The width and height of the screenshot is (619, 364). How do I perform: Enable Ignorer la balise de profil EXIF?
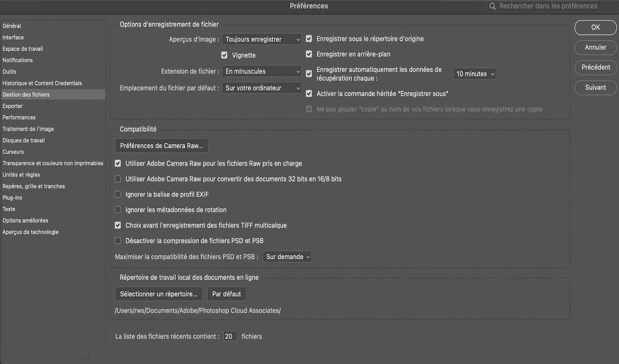pos(118,195)
